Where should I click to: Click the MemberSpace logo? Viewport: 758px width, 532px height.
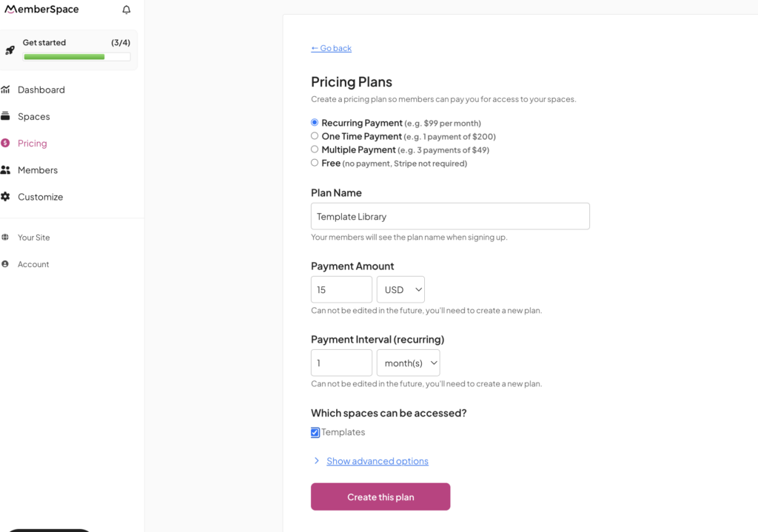(x=41, y=10)
